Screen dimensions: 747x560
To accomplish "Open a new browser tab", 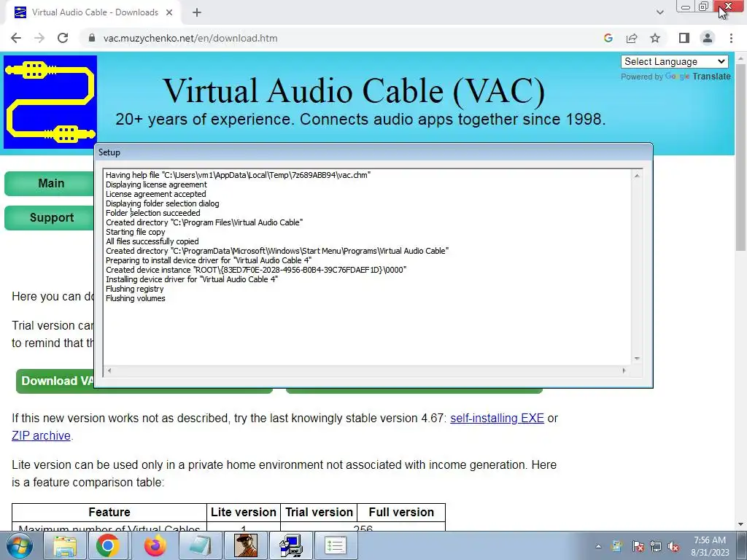I will pyautogui.click(x=197, y=12).
